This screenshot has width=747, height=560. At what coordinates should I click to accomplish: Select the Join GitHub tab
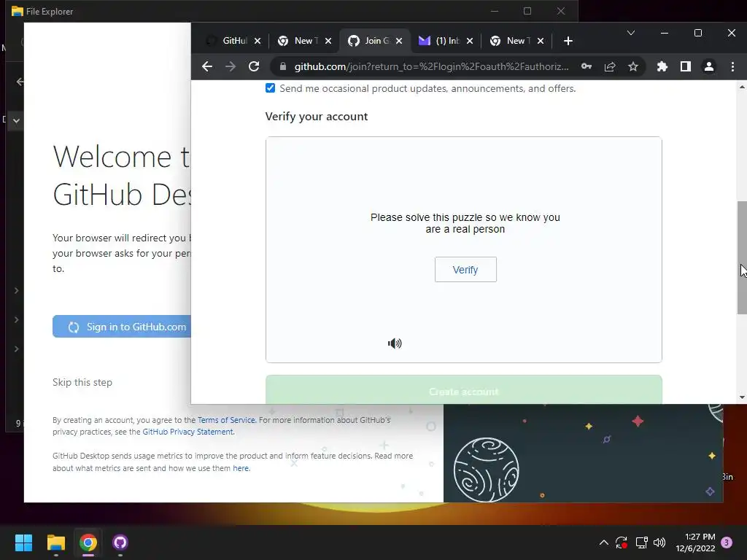pyautogui.click(x=375, y=41)
